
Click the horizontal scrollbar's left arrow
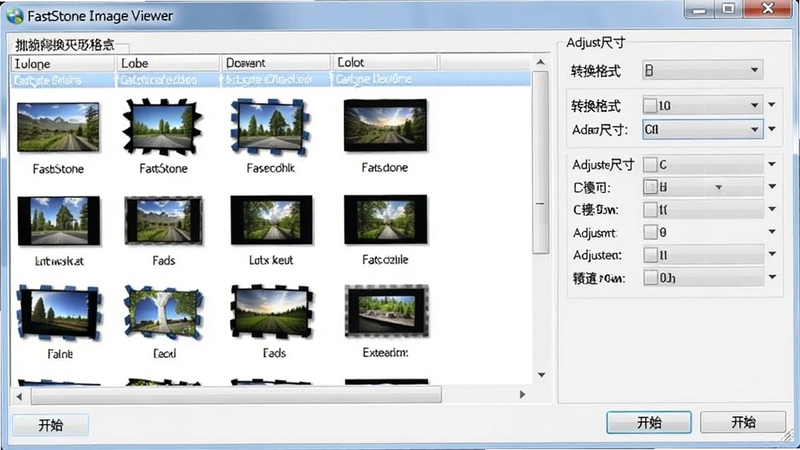19,396
